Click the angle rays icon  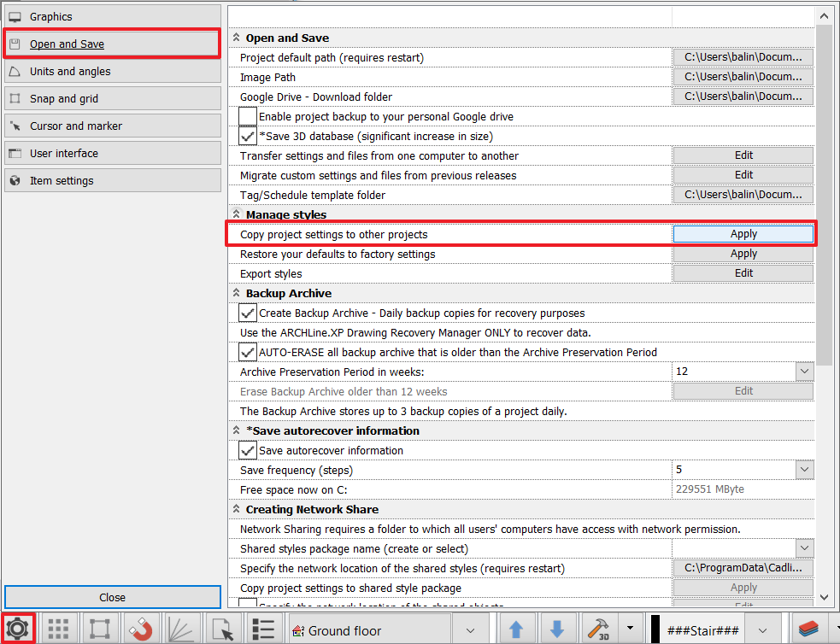click(182, 629)
